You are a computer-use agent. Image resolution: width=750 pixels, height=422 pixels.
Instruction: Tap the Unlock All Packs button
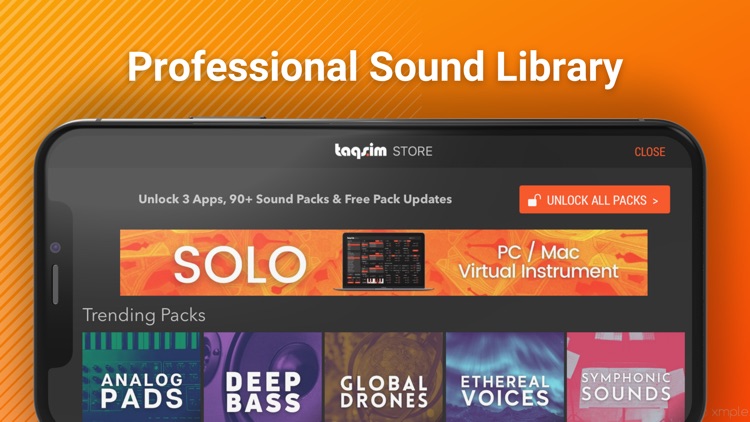coord(595,200)
